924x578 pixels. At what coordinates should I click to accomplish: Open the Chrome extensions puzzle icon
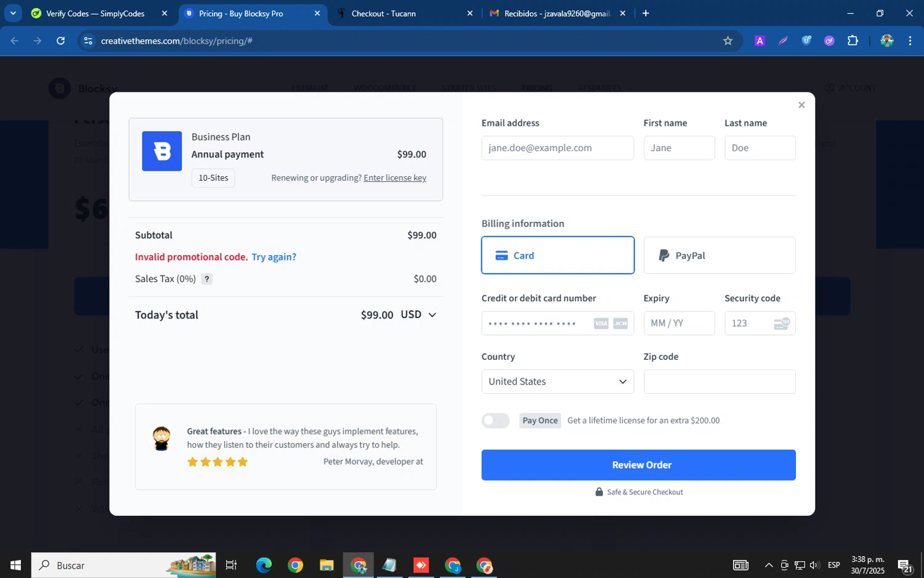click(x=853, y=41)
